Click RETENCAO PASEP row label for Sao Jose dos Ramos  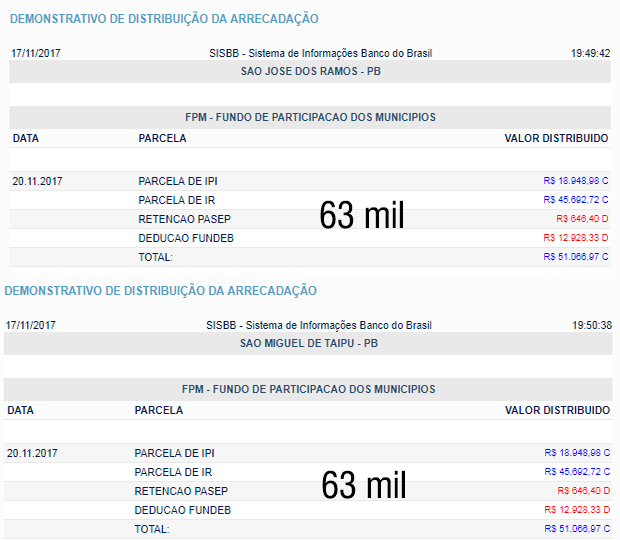(185, 219)
